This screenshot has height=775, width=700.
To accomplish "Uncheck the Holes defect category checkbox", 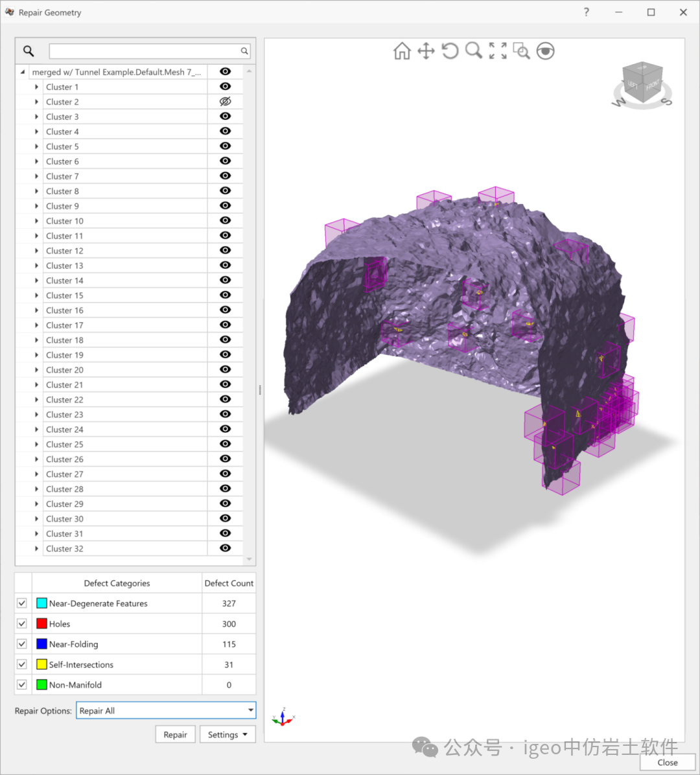I will click(x=22, y=623).
